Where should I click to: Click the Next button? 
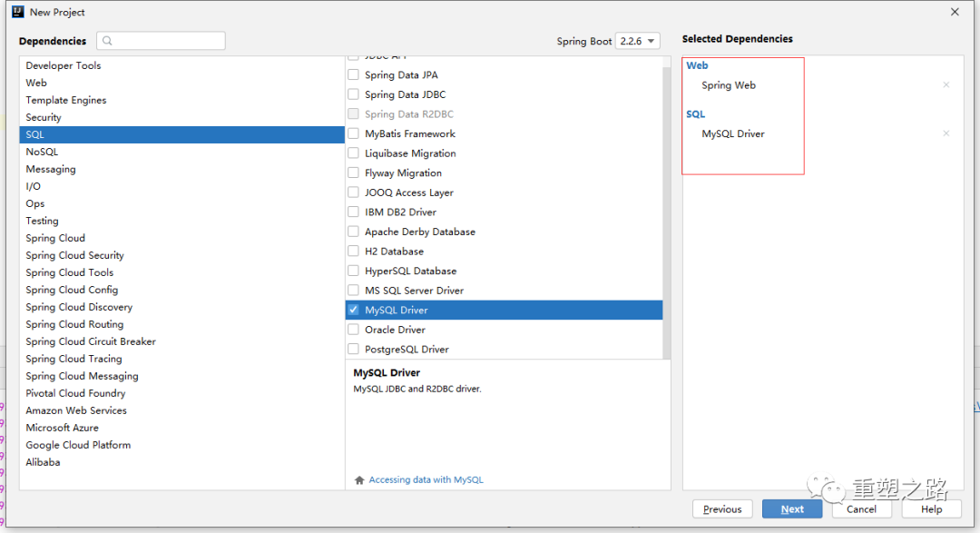792,509
